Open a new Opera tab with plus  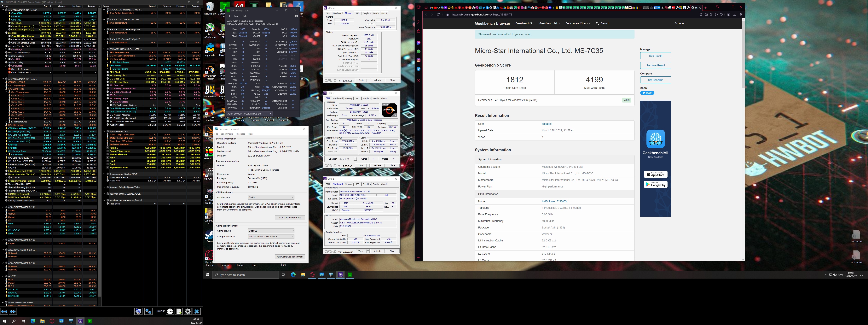tap(706, 7)
